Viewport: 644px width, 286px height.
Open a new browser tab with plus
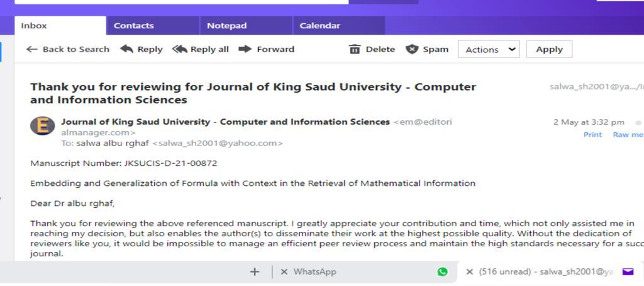255,272
